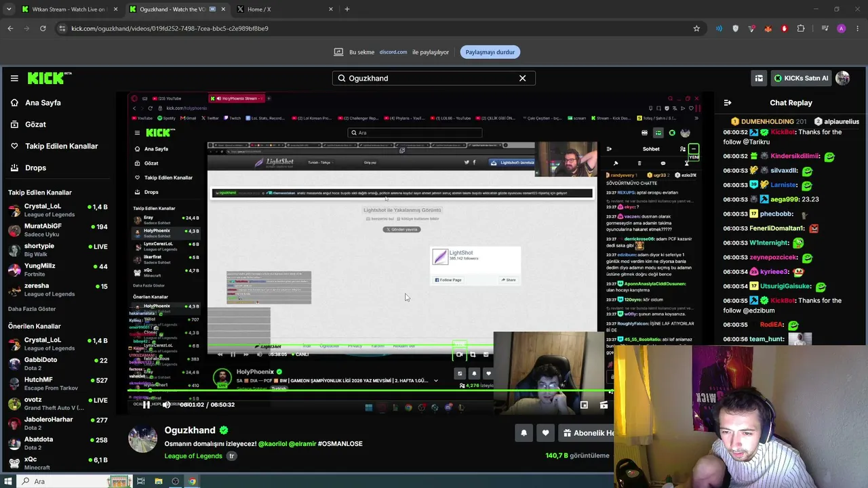Image resolution: width=868 pixels, height=488 pixels.
Task: Click the @kaorilol mention link
Action: click(273, 444)
